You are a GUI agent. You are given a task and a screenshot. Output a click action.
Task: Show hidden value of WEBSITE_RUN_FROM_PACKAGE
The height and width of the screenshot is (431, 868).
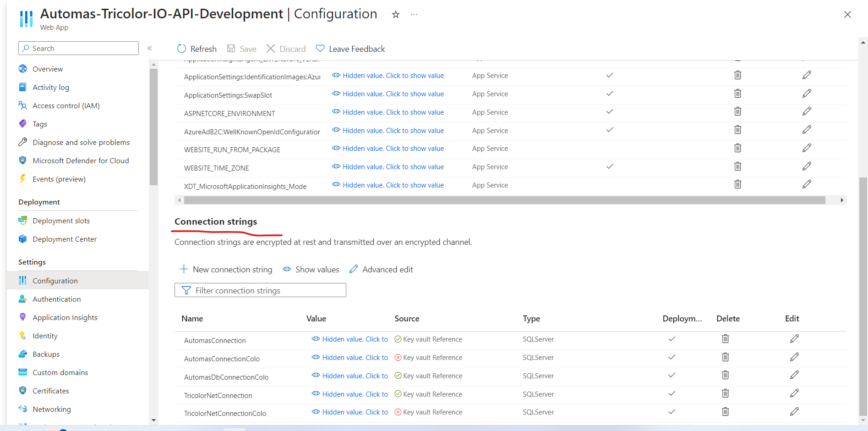click(393, 148)
